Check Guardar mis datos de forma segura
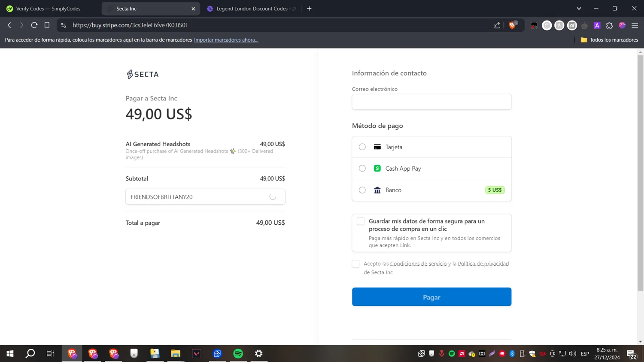 [361, 221]
